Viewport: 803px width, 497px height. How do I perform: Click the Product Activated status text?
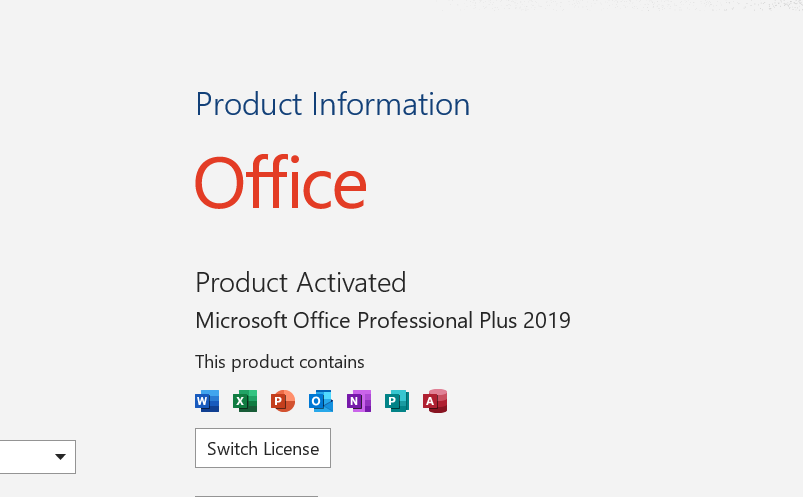coord(301,282)
